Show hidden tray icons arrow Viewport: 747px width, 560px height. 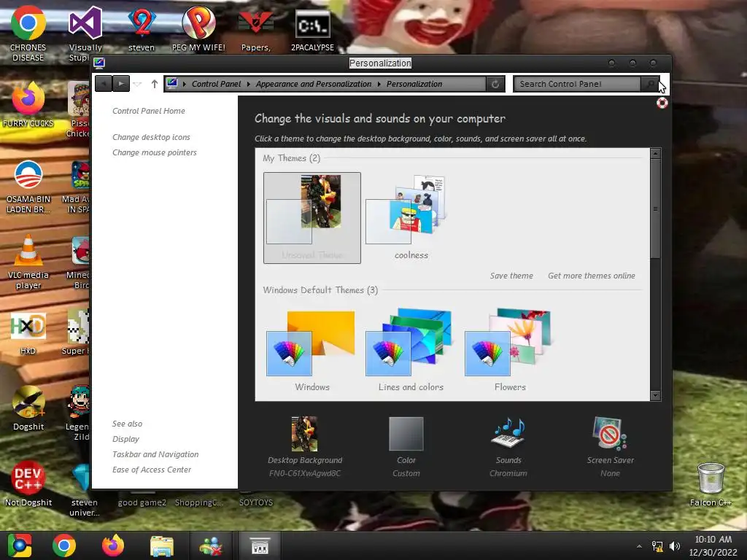[639, 546]
